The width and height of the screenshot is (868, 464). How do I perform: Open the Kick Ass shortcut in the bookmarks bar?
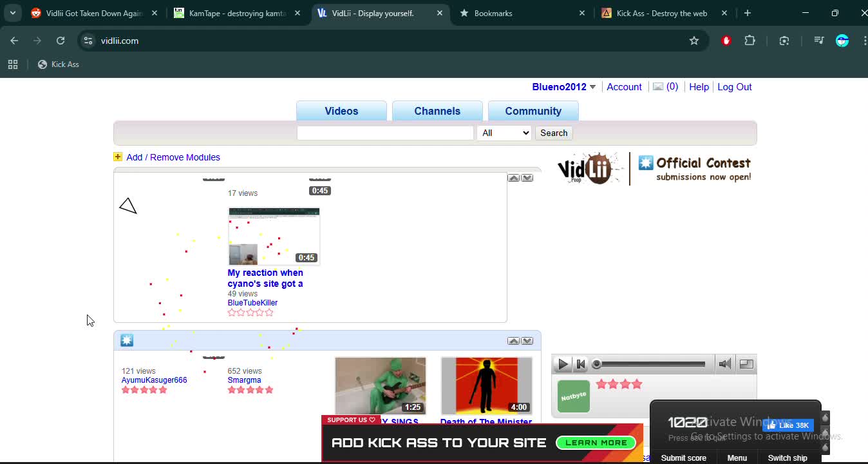point(58,64)
